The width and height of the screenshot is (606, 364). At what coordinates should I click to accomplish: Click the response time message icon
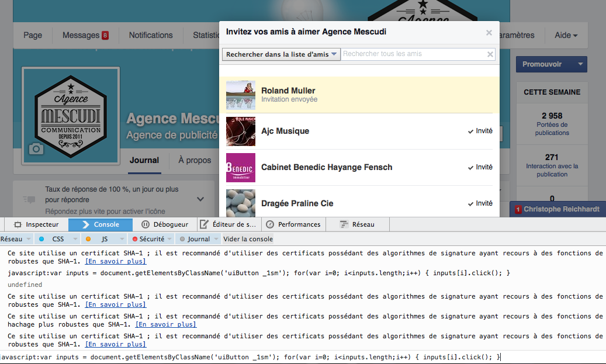pyautogui.click(x=29, y=199)
